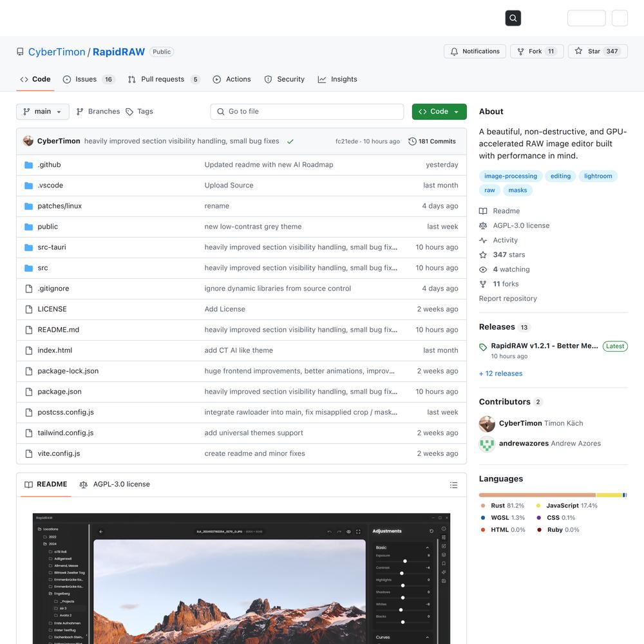The width and height of the screenshot is (644, 644).
Task: View the repository Tags
Action: point(139,111)
